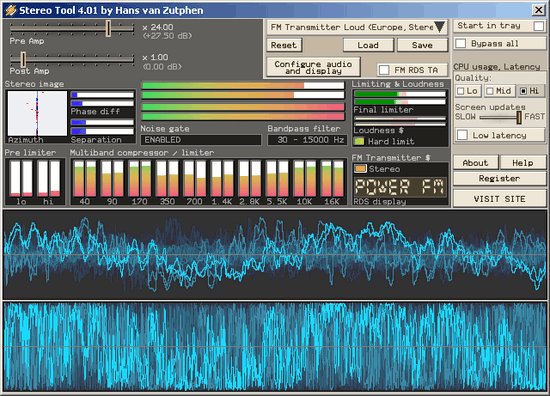Click the upper input waveform display

point(275,255)
